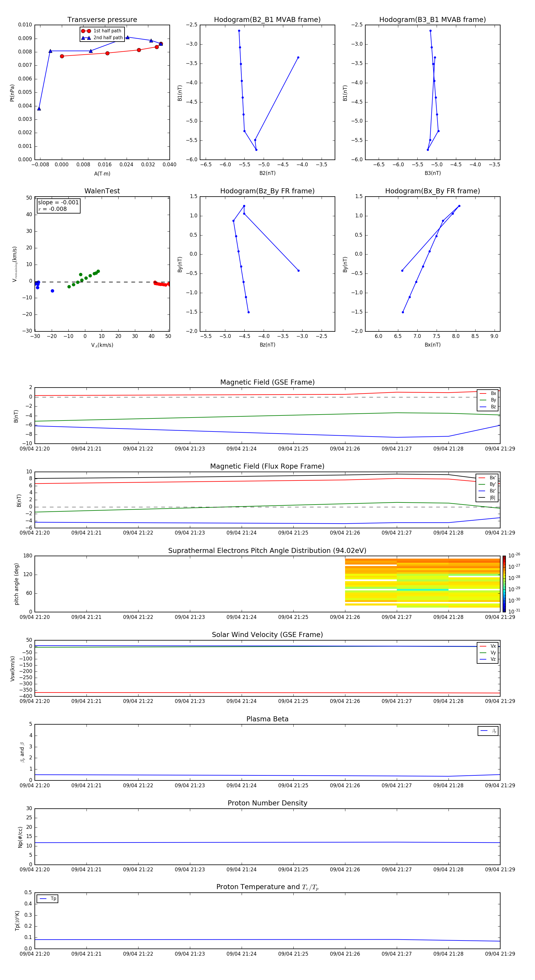Select Bx in the GSE magnetic field legend
This screenshot has width=535, height=980.
(488, 393)
